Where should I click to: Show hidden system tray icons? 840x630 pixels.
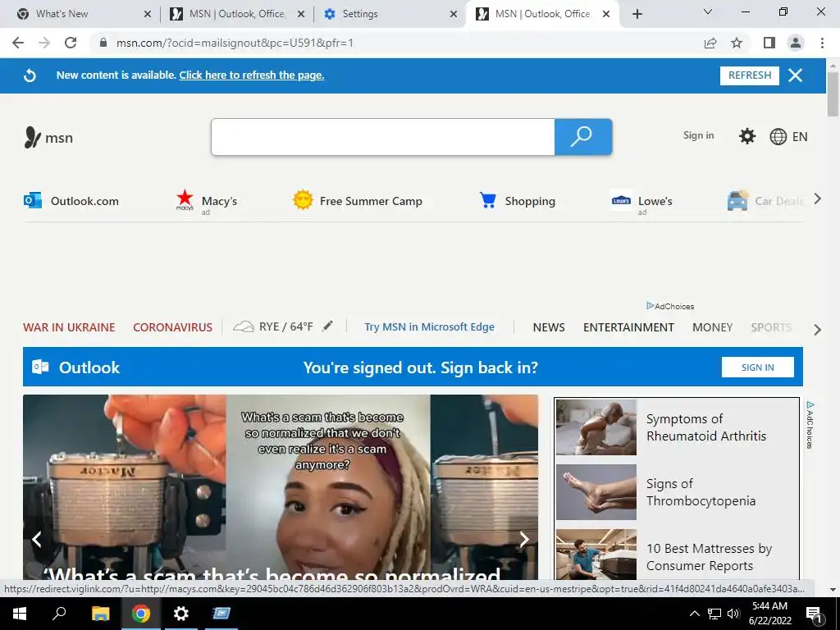694,614
